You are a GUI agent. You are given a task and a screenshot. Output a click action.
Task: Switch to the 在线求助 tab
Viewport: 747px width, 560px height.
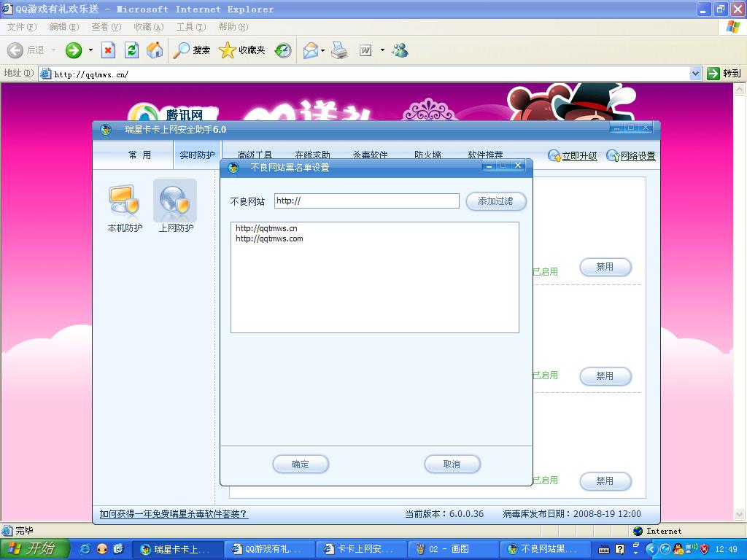[312, 155]
